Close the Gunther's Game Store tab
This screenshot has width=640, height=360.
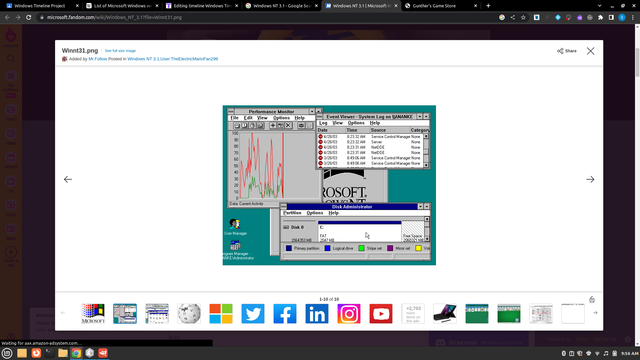[x=476, y=6]
